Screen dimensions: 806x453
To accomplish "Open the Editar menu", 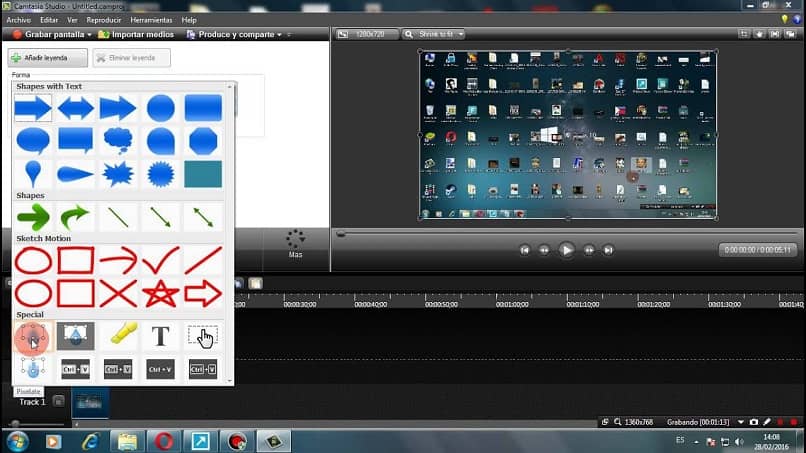I will (49, 20).
